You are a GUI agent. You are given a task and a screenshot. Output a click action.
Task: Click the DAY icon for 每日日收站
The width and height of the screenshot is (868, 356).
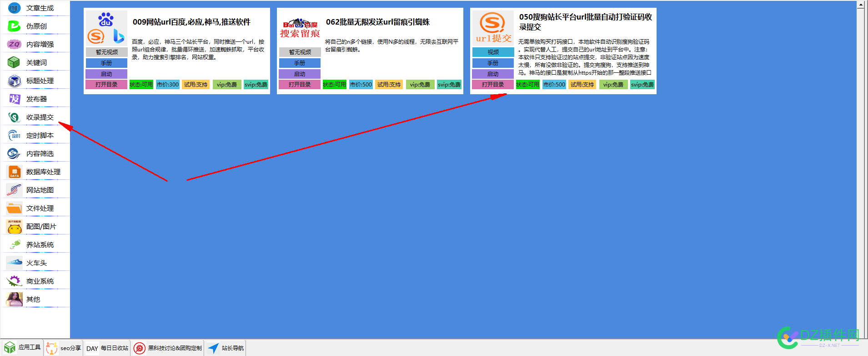(x=92, y=348)
